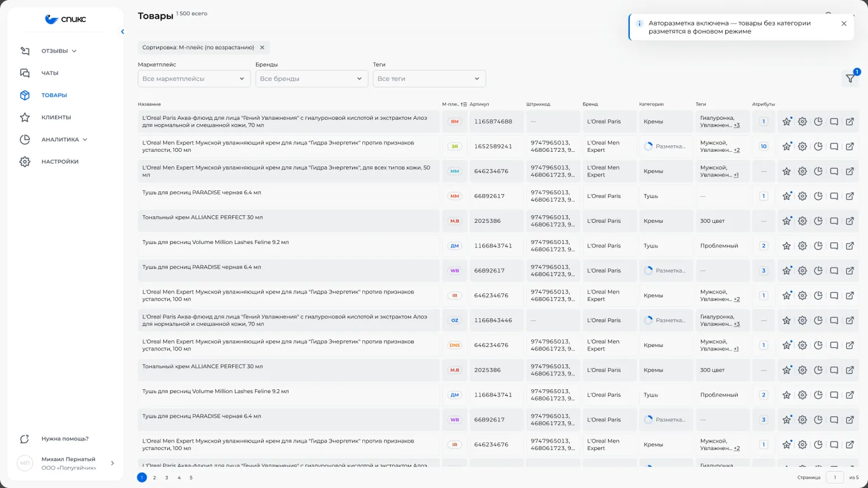Open the Маркетплейс filter dropdown
The width and height of the screenshot is (868, 488).
click(x=194, y=78)
